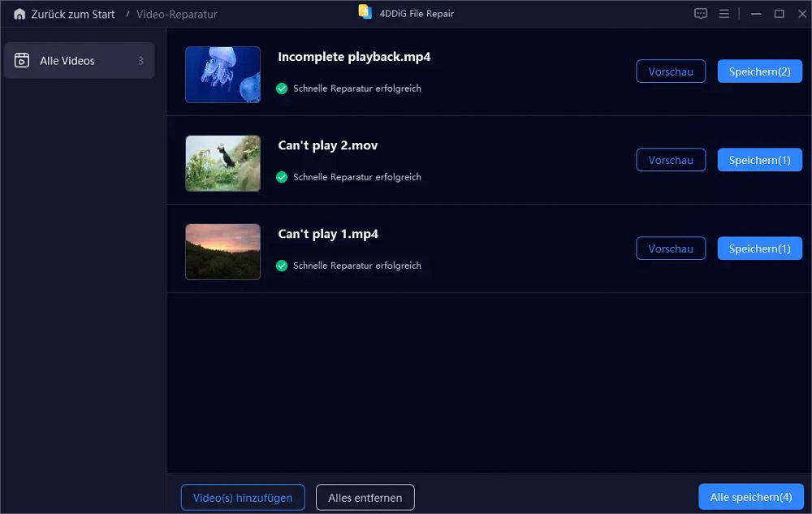Viewport: 812px width, 514px height.
Task: Open the feedback chat icon in title bar
Action: tap(701, 14)
